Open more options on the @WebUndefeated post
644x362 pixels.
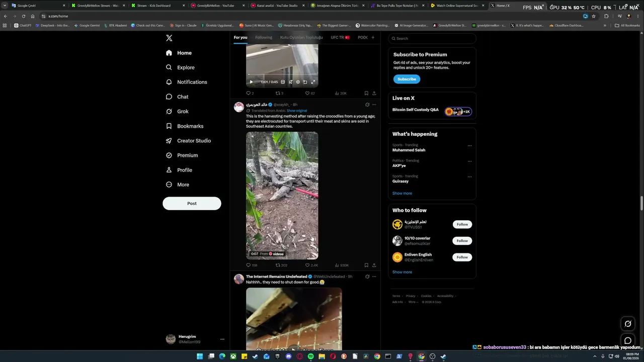[x=374, y=277]
